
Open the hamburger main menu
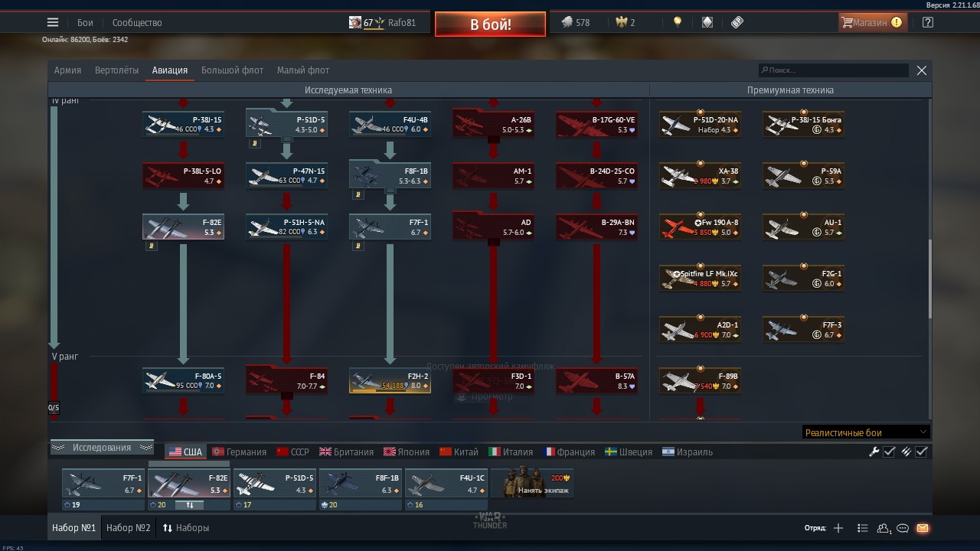click(52, 22)
